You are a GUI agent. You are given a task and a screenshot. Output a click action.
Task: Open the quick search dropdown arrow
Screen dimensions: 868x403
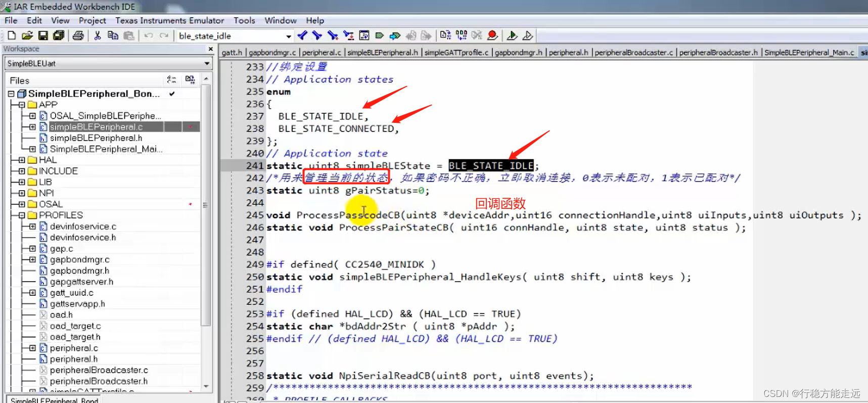[288, 36]
